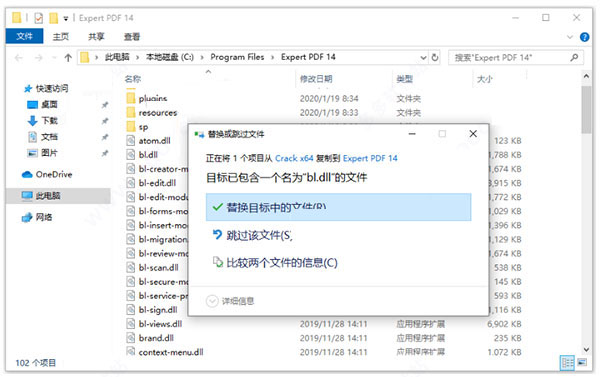
Task: Open the quick access toolbar dropdown arrow
Action: coord(66,18)
